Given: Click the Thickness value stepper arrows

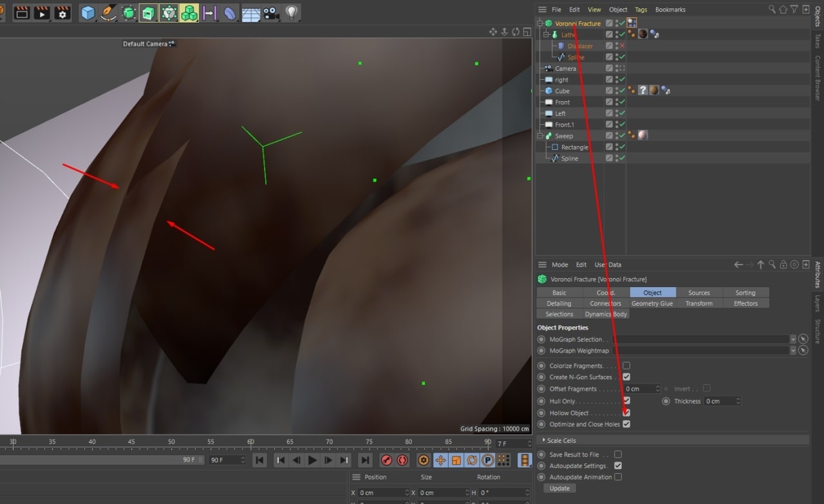Looking at the screenshot, I should click(738, 401).
